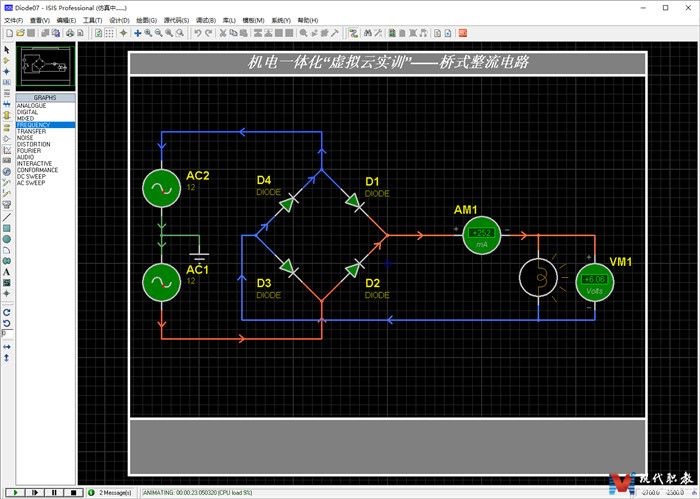Click the AC2 sine source symbol

point(162,188)
